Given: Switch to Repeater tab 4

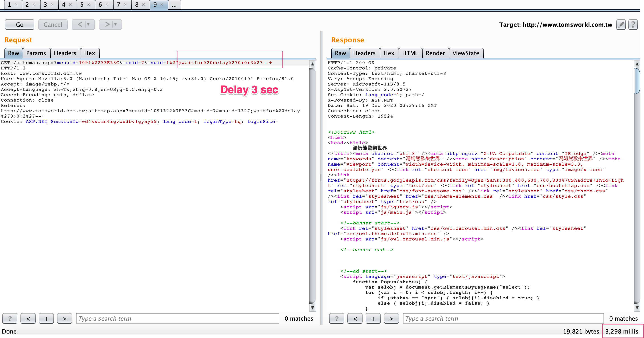Looking at the screenshot, I should [63, 4].
